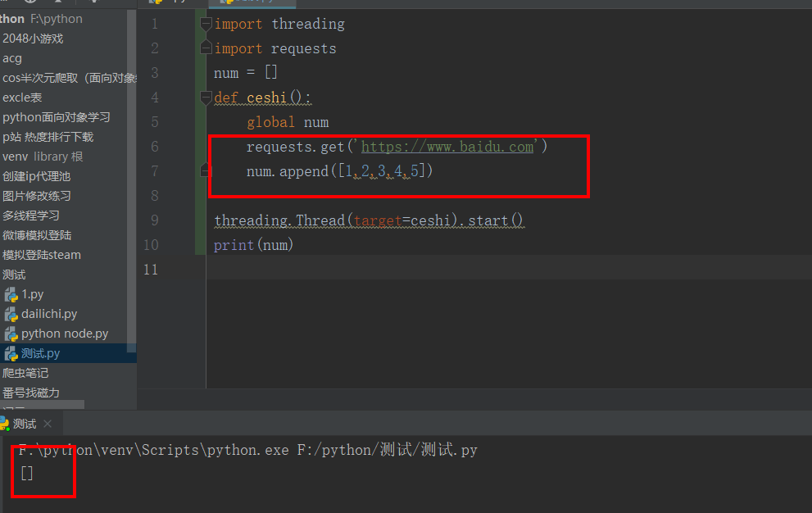Open dailichi.py in project tree
The width and height of the screenshot is (812, 513).
click(48, 314)
